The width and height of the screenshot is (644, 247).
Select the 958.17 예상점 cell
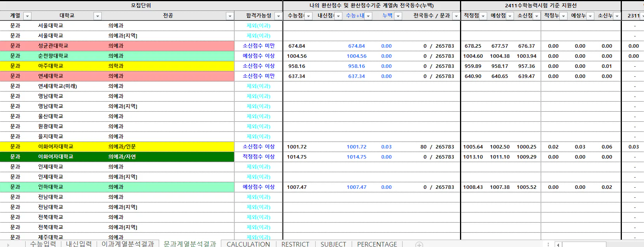[500, 66]
